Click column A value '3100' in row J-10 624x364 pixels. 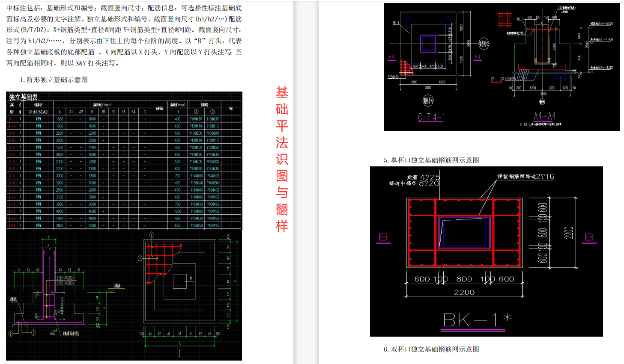pos(60,197)
